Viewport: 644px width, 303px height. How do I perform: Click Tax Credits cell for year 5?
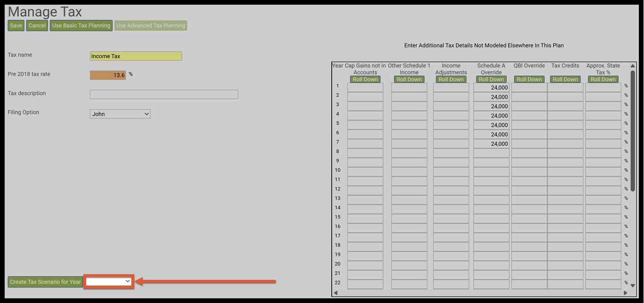tap(565, 125)
